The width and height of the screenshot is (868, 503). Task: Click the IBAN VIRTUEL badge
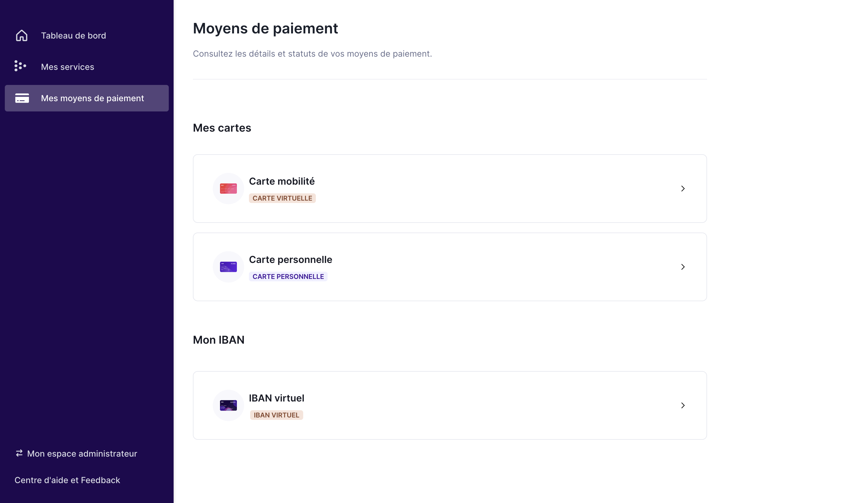(x=276, y=415)
